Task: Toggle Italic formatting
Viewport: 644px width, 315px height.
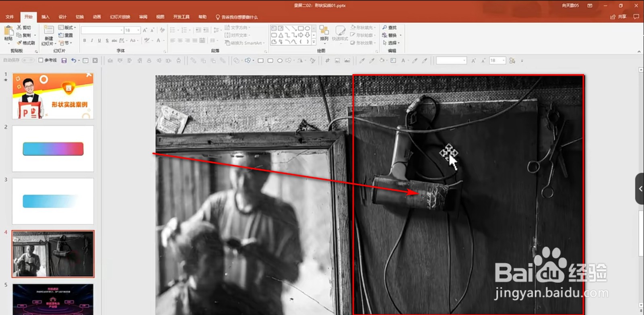Action: [92, 40]
